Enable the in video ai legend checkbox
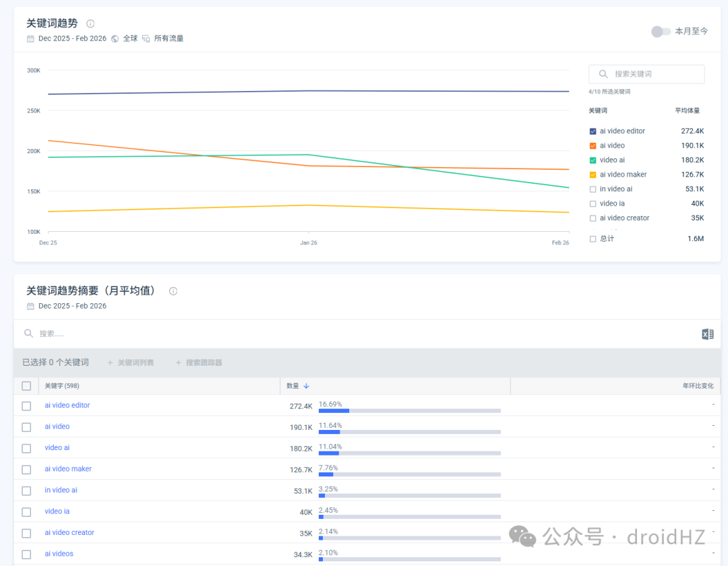 (593, 189)
